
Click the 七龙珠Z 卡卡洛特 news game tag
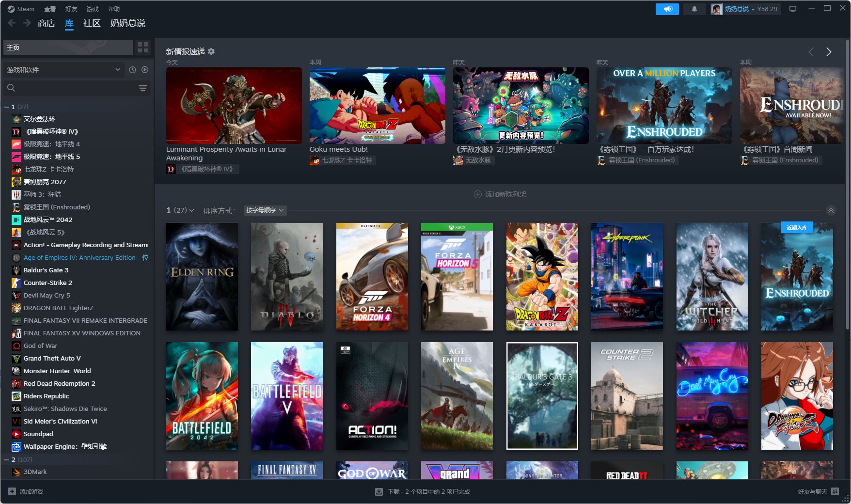click(x=343, y=160)
